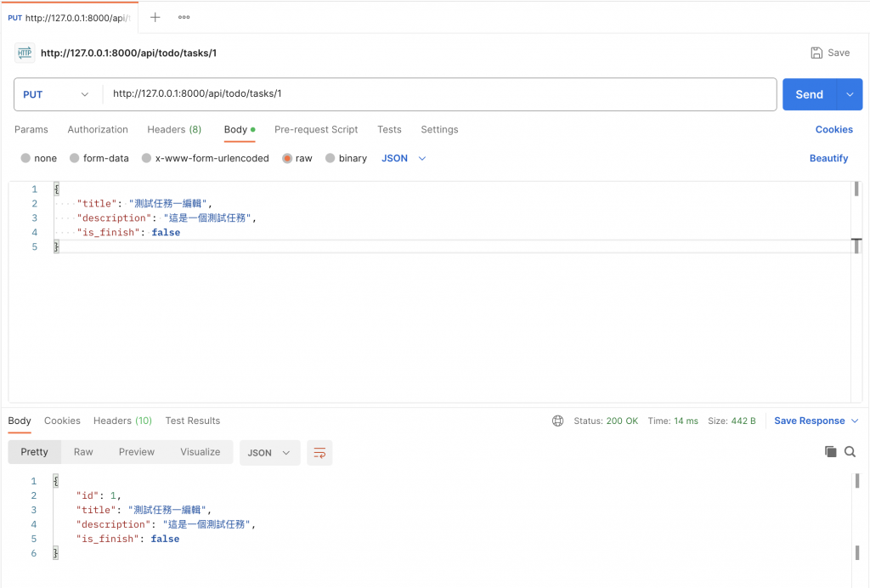Open the request Settings tab
Image resolution: width=870 pixels, height=588 pixels.
(439, 129)
